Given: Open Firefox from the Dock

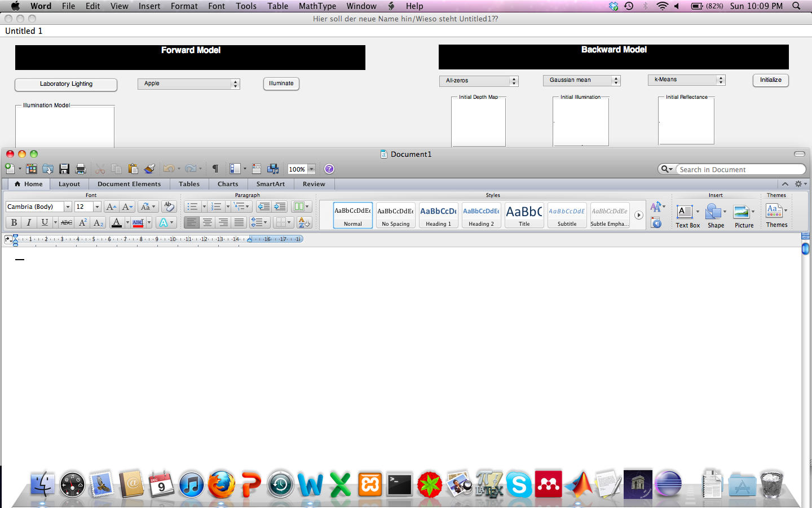Looking at the screenshot, I should 221,484.
